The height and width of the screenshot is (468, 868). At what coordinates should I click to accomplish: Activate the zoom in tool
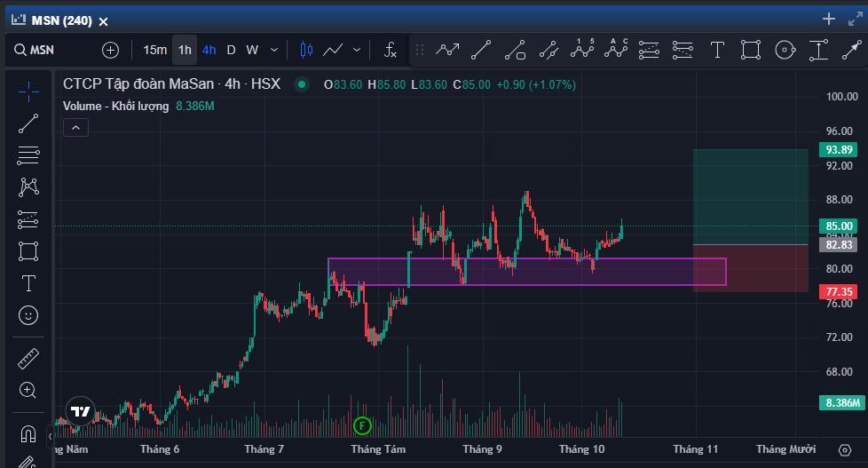[28, 390]
